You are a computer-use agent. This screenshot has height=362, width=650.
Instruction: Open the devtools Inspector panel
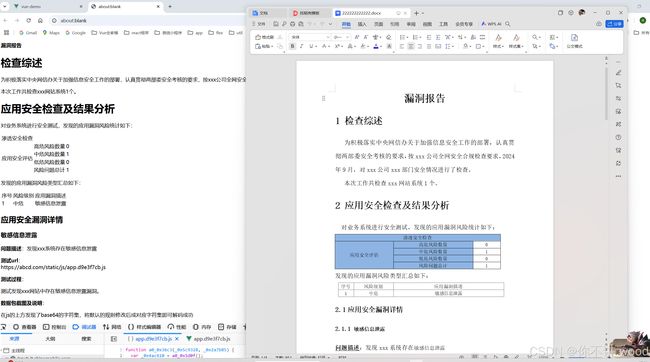click(24, 327)
